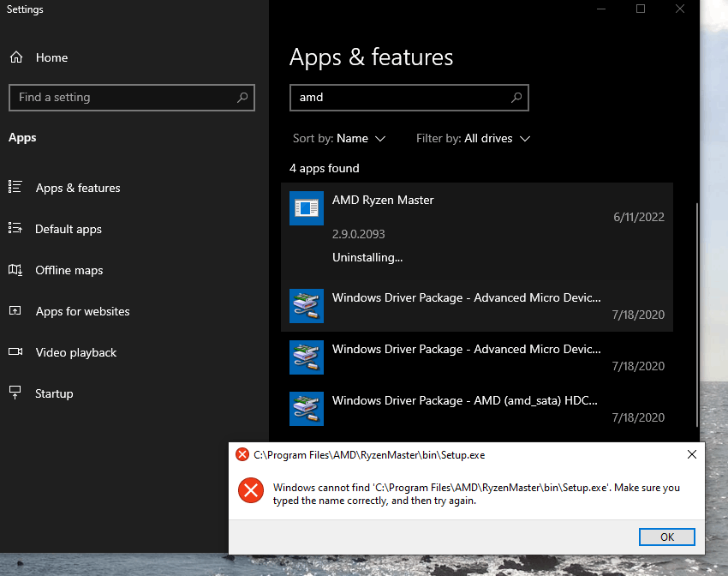The height and width of the screenshot is (576, 728).
Task: Click the large red error icon in dialog
Action: [x=251, y=490]
